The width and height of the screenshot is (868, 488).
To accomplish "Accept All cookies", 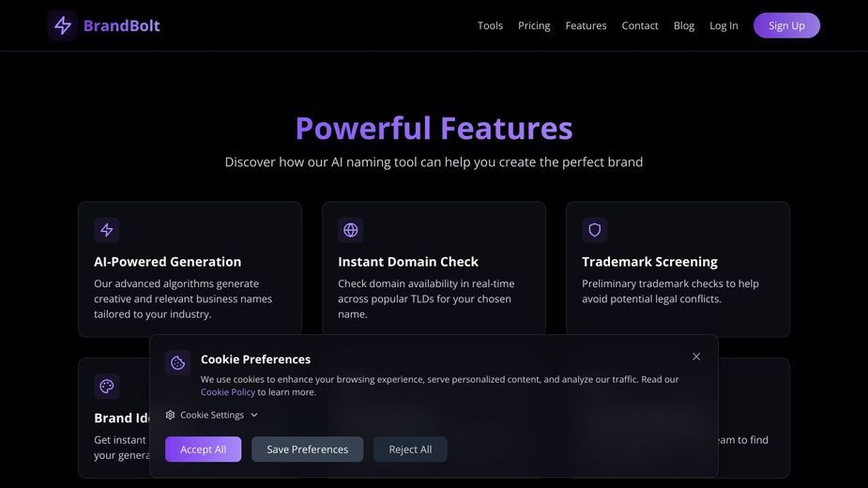I will click(x=204, y=450).
